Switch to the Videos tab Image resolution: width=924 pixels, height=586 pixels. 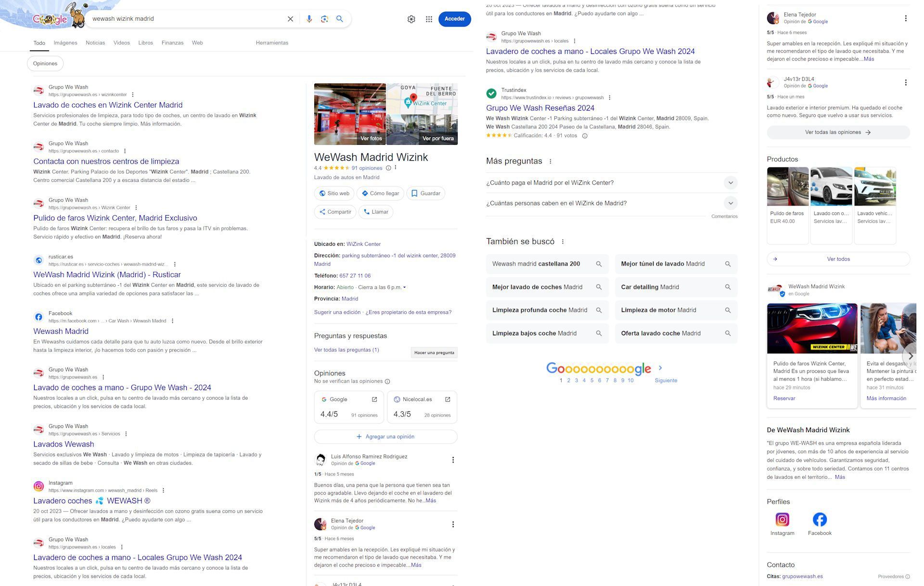(122, 43)
